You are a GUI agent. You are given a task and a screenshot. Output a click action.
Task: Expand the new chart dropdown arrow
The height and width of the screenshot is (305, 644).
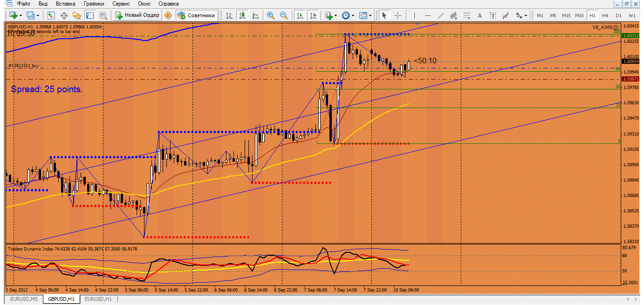(x=20, y=15)
